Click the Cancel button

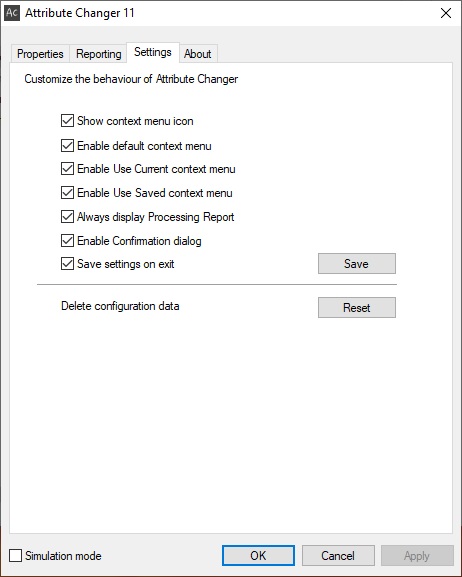coord(338,555)
